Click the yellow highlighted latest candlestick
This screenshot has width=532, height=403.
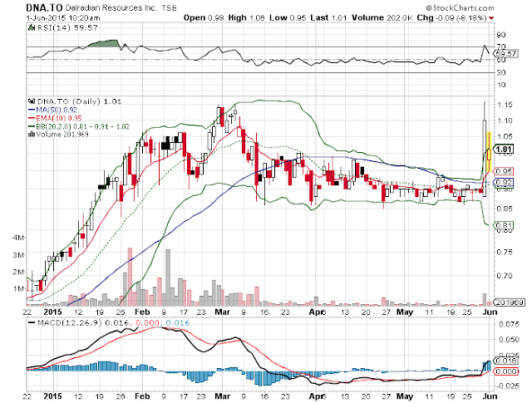click(x=490, y=151)
